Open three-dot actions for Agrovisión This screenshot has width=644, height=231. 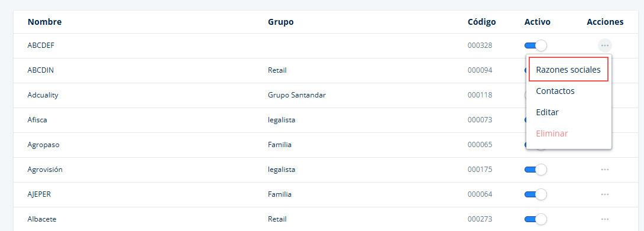coord(604,169)
